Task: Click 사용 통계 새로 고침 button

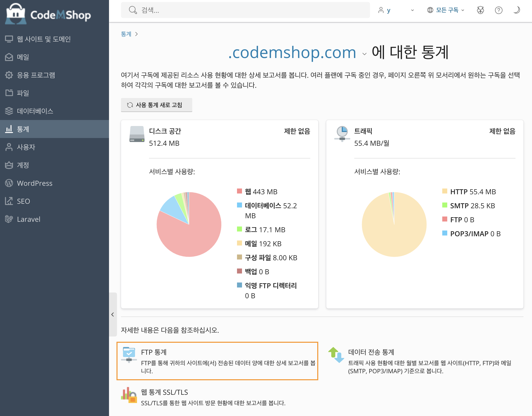Action: point(156,105)
